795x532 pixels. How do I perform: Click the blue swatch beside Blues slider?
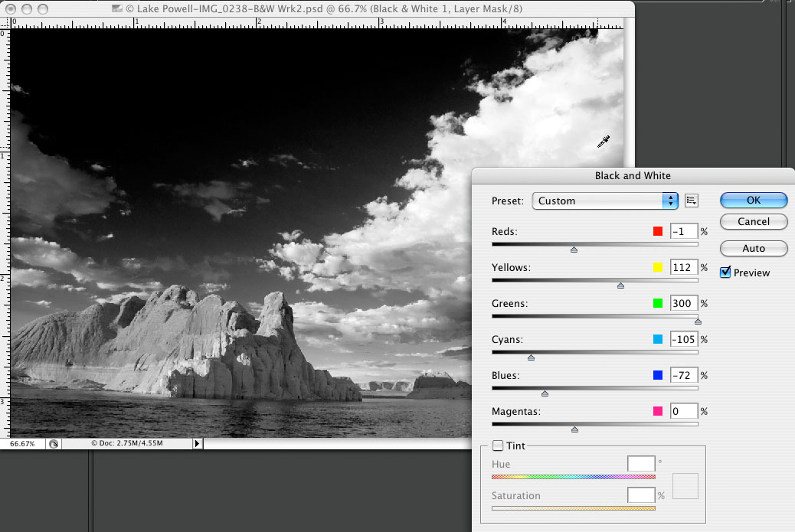point(657,374)
